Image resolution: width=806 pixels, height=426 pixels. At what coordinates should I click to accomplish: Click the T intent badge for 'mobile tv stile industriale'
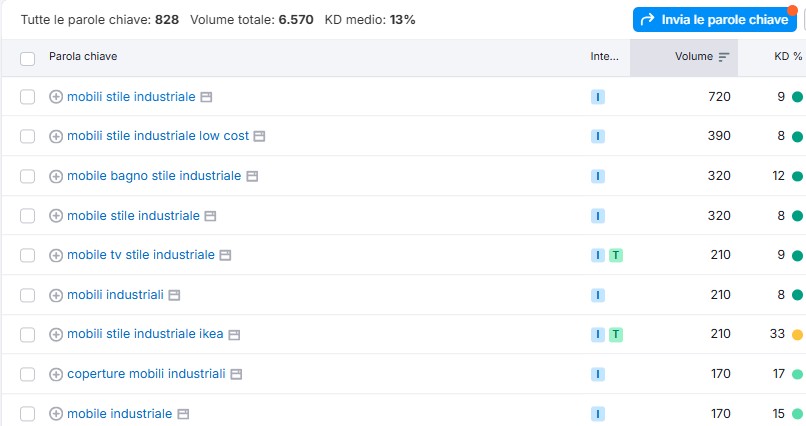[616, 255]
